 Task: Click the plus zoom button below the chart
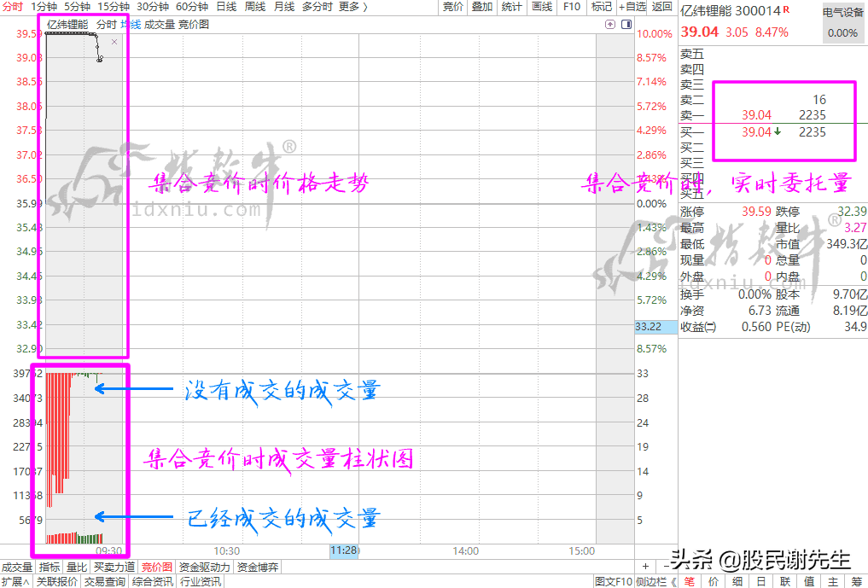click(645, 567)
